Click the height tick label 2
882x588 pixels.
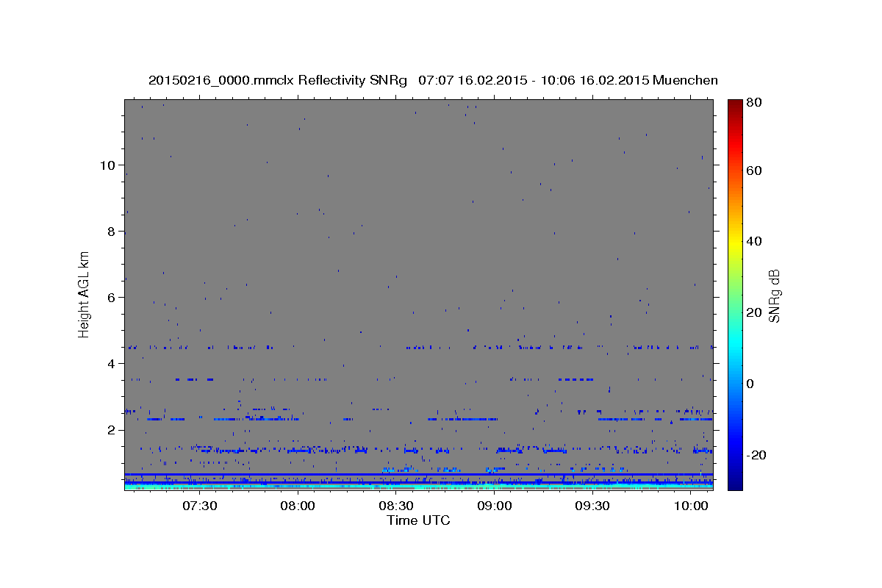click(110, 430)
